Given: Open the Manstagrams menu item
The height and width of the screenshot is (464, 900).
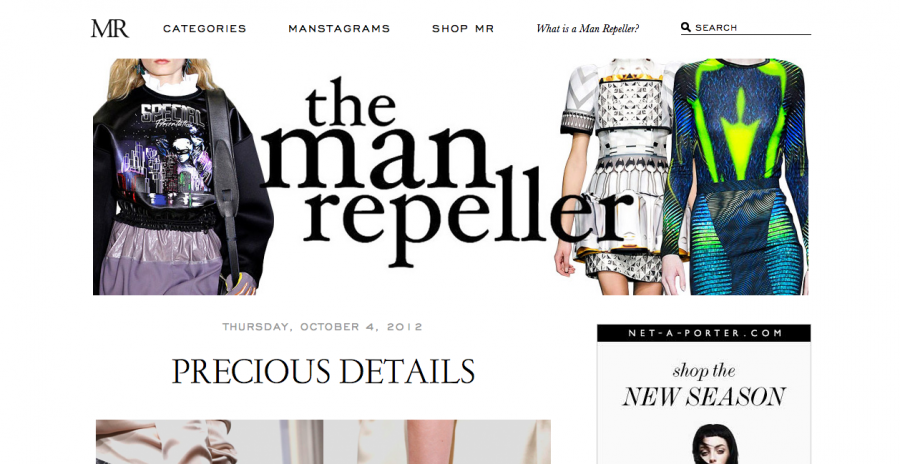Looking at the screenshot, I should coord(339,28).
